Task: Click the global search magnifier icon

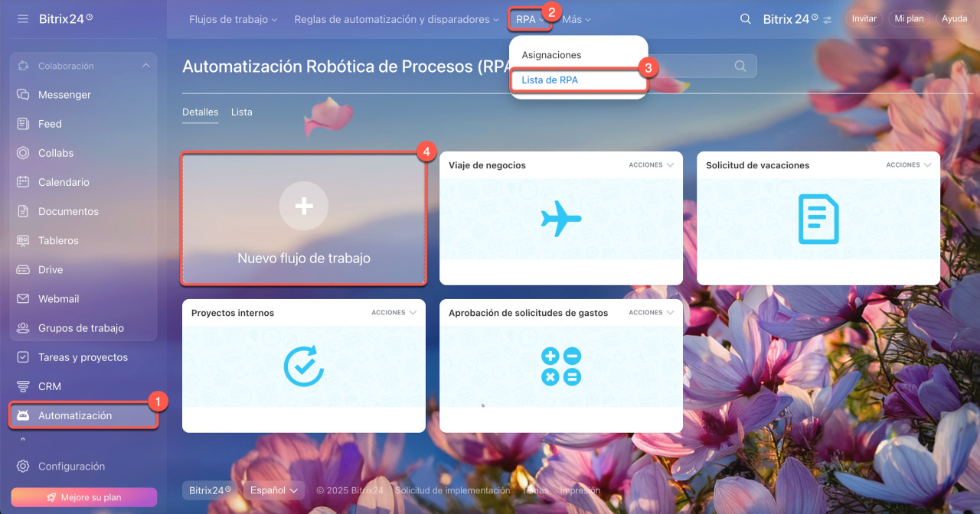Action: [745, 19]
